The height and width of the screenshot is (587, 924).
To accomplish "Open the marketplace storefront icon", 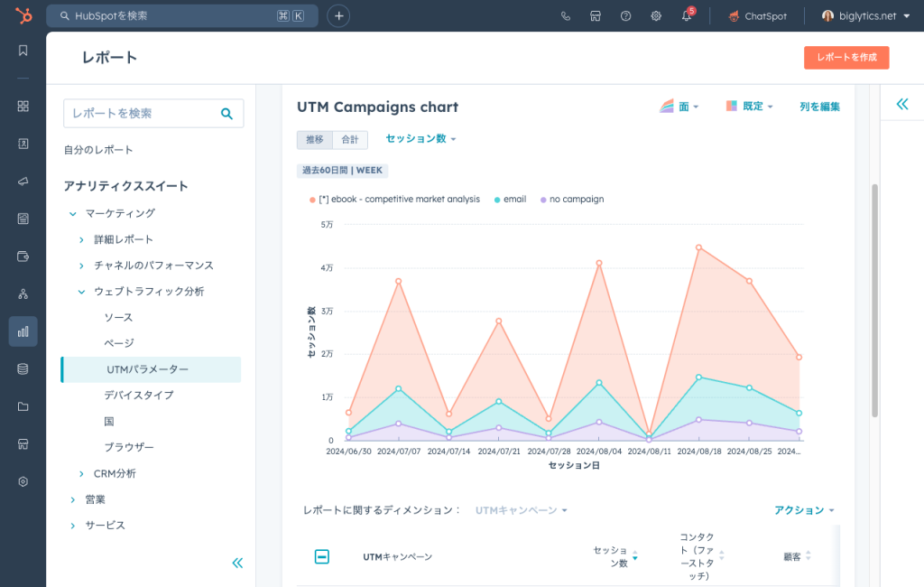I will pyautogui.click(x=596, y=16).
